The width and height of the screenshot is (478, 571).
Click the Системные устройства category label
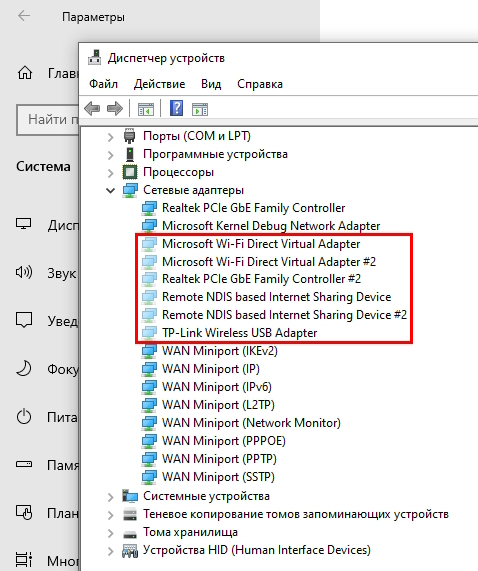(206, 496)
